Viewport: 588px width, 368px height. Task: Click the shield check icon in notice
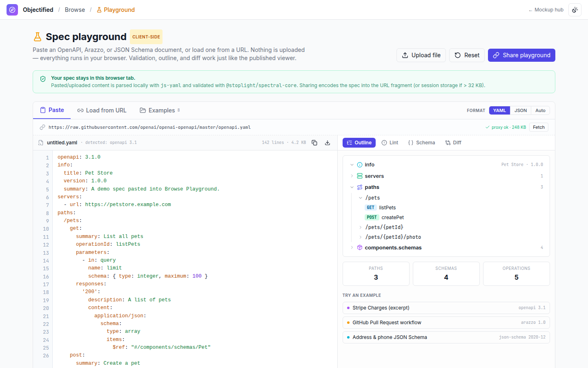(x=43, y=79)
